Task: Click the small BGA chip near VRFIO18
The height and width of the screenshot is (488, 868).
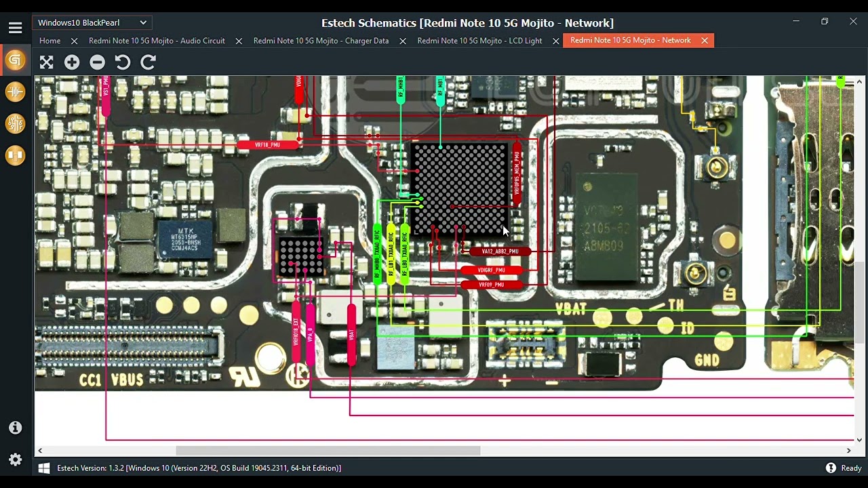Action: [x=300, y=256]
